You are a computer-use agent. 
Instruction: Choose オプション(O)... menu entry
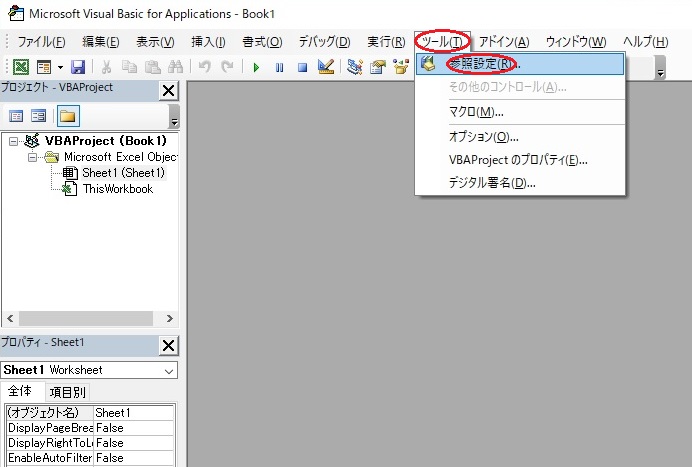[520, 137]
